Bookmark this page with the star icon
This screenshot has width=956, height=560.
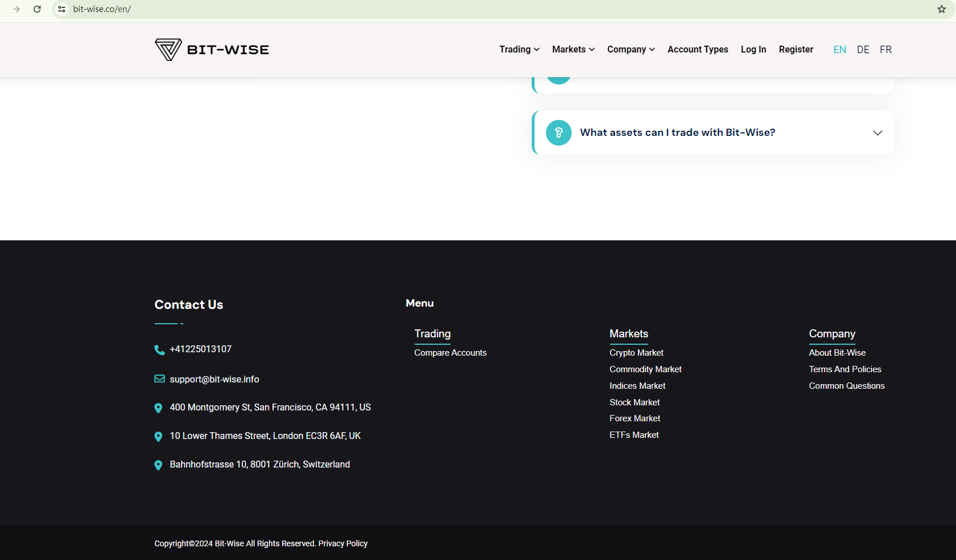[941, 9]
